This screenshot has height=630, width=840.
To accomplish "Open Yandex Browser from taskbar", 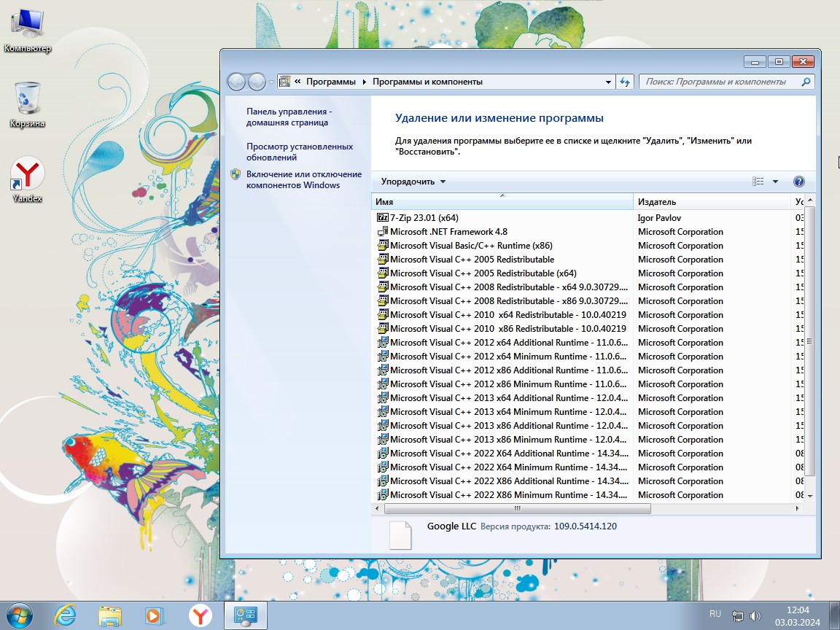I will click(200, 616).
